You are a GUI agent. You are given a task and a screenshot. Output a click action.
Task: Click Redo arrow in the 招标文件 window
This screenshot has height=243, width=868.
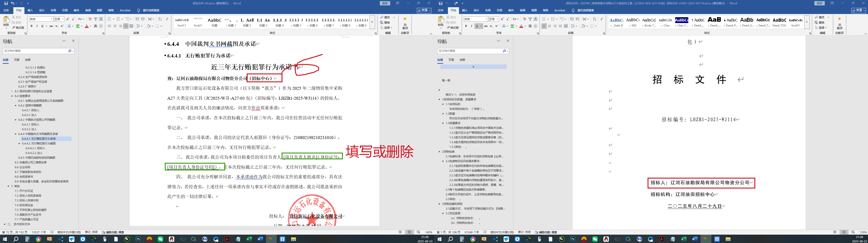tap(456, 3)
